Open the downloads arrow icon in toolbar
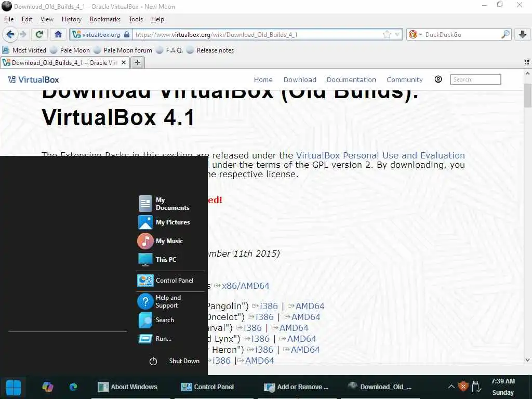 click(523, 34)
